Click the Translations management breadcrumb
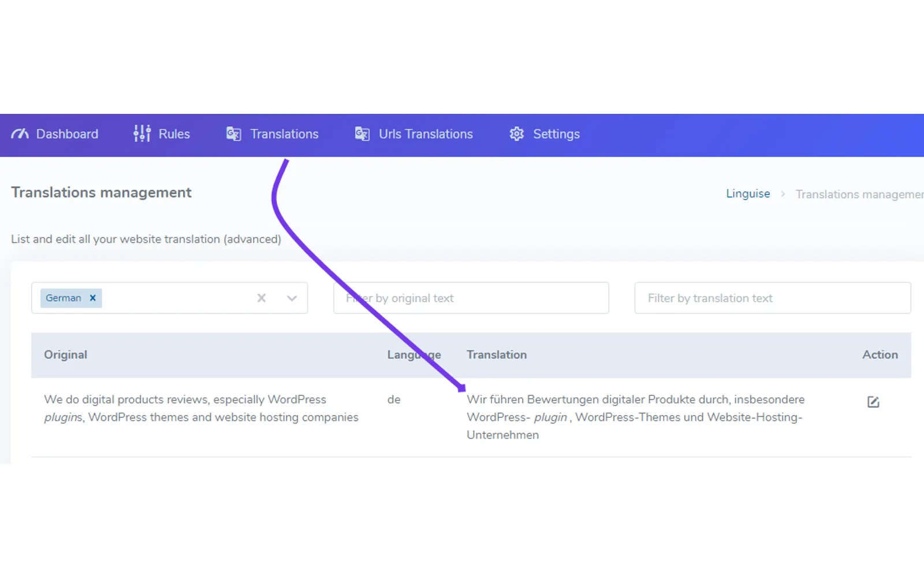 tap(859, 194)
